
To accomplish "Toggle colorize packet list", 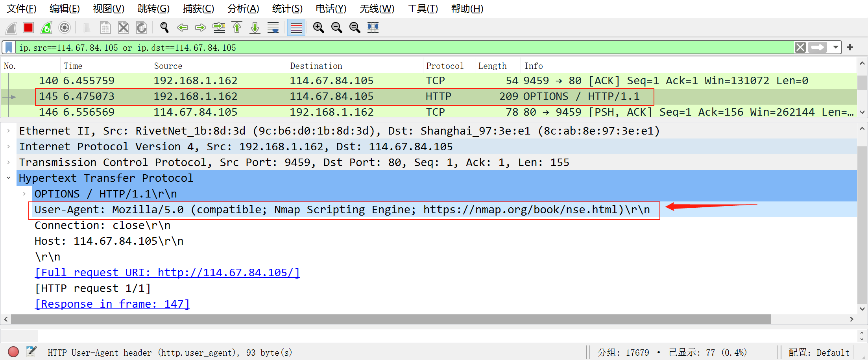I will tap(296, 28).
